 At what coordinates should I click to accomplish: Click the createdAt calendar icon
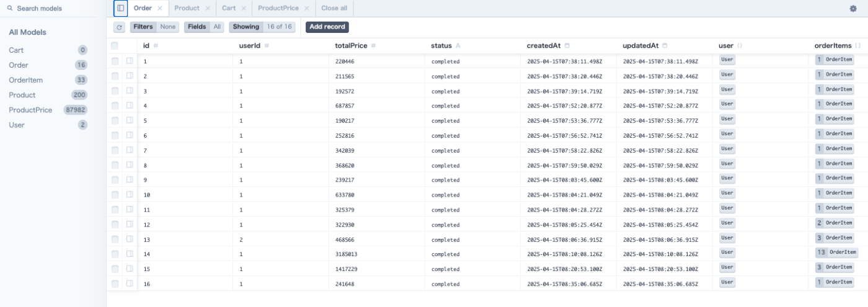[567, 46]
